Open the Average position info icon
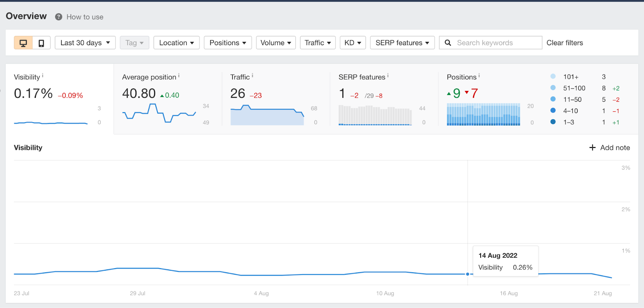Viewport: 644px width, 308px height. pyautogui.click(x=179, y=75)
